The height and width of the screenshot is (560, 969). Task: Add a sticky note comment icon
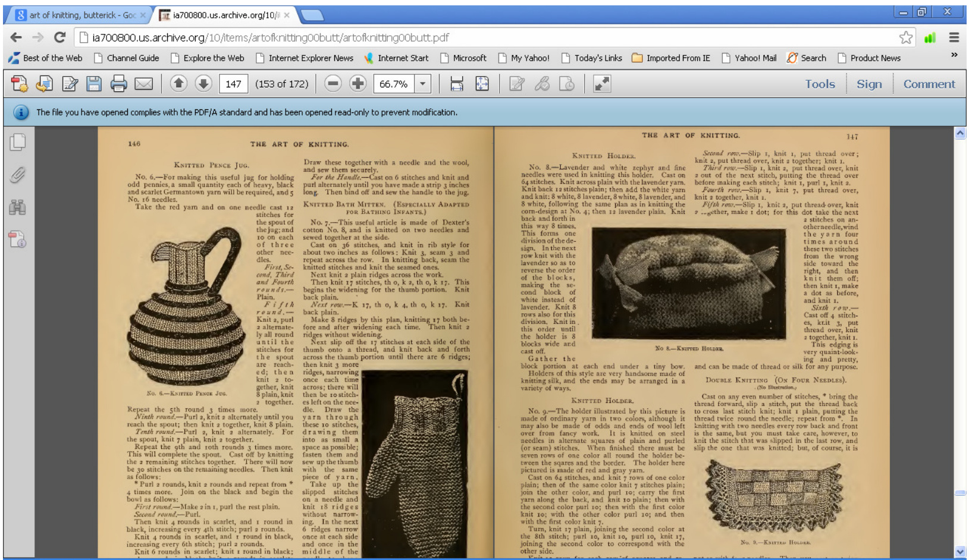pos(516,84)
